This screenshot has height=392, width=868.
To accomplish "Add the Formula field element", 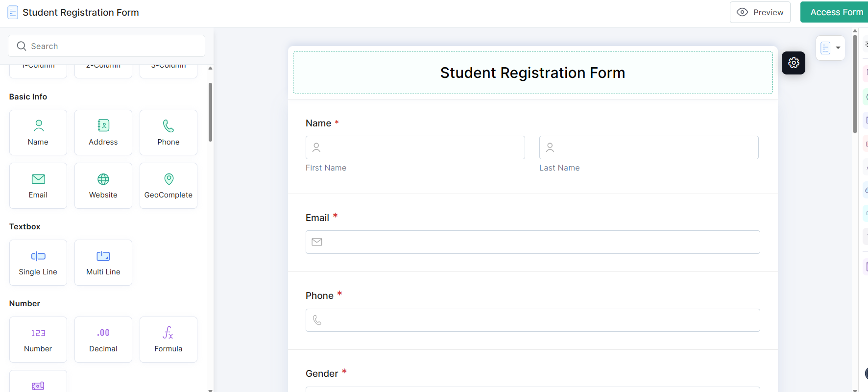I will pyautogui.click(x=169, y=340).
